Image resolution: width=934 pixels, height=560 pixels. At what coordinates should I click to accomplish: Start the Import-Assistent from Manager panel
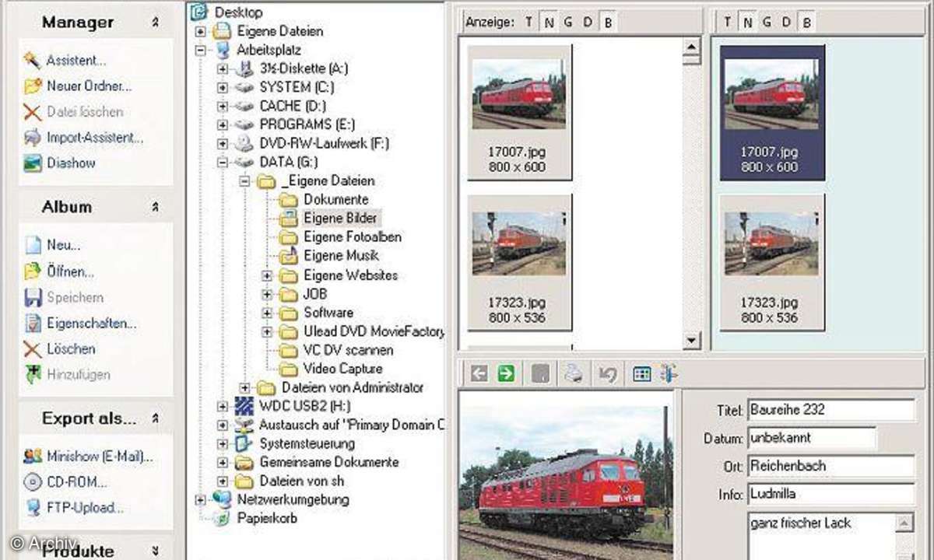[93, 138]
